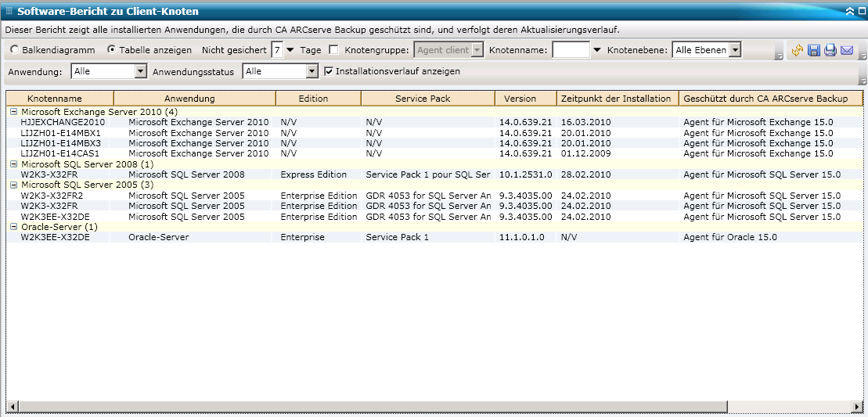The image size is (868, 417).
Task: Collapse the Oracle-Server group
Action: pos(13,227)
